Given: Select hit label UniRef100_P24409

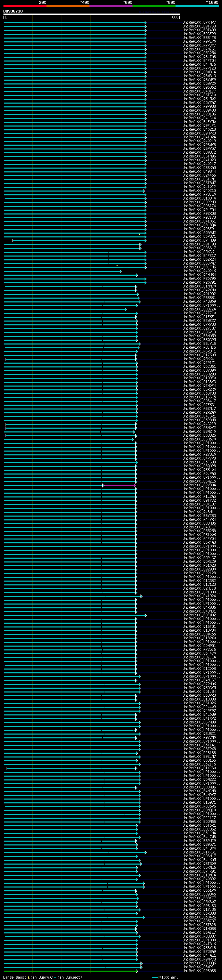Looking at the screenshot, I should coord(199,707).
